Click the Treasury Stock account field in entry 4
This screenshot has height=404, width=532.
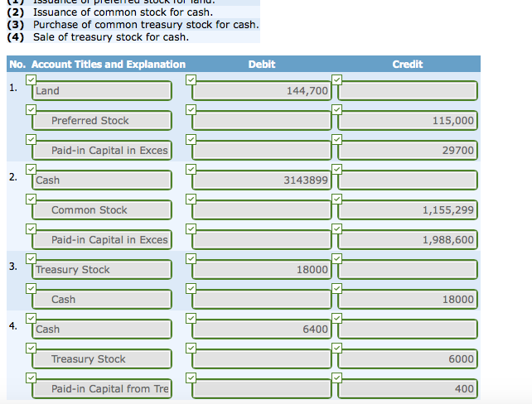[x=102, y=359]
